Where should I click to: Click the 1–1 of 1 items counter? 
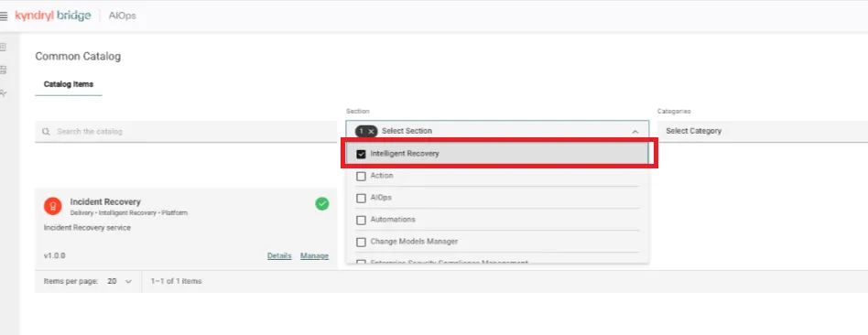click(176, 281)
